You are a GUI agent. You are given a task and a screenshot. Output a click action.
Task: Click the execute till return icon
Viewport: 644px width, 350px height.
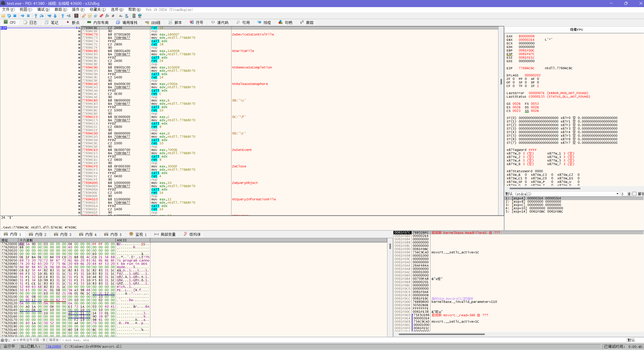pyautogui.click(x=63, y=16)
